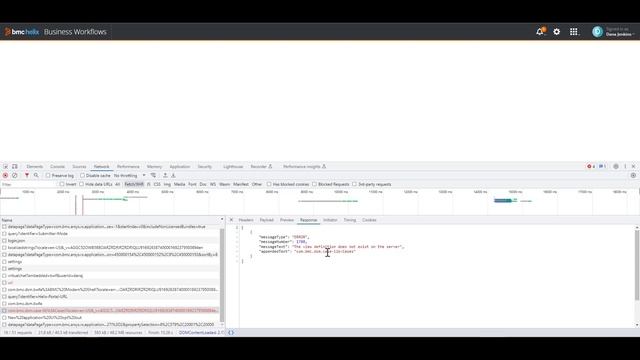Close the request details pane
Screen dimensions: 640x360
pos(231,220)
